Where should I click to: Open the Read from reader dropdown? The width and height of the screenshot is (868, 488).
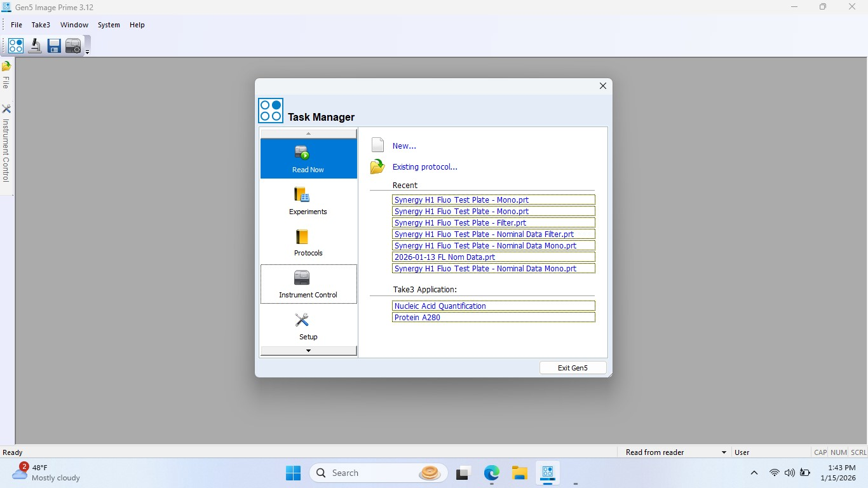(x=724, y=452)
